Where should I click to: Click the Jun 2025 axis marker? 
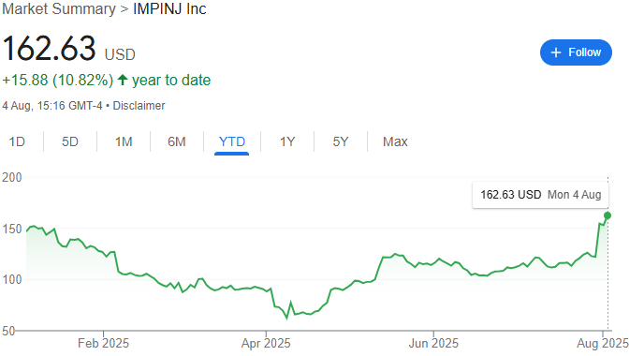click(433, 343)
